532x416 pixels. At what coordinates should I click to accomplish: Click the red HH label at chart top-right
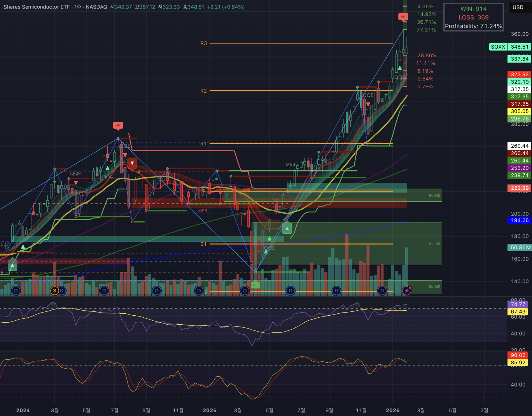click(403, 17)
